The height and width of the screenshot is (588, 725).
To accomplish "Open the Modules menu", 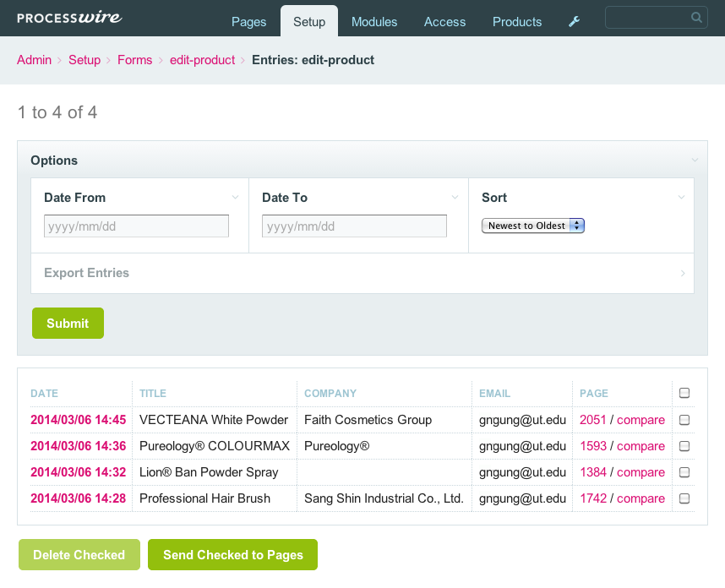I will [374, 22].
